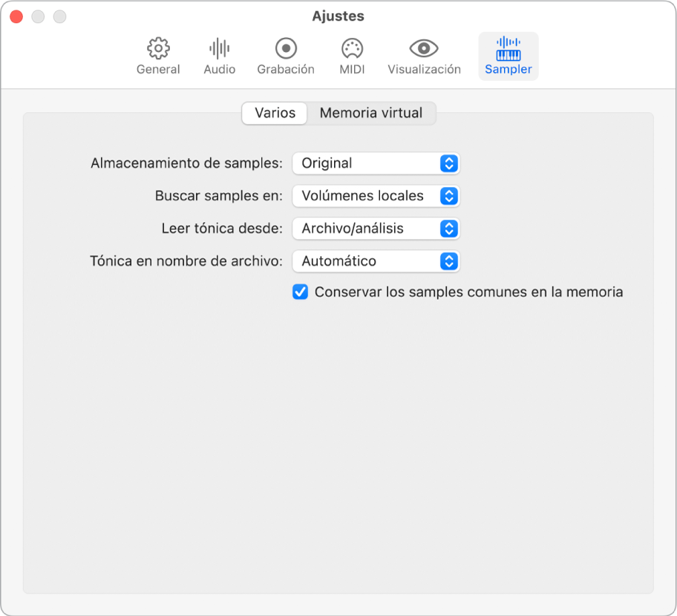Screen dimensions: 677x616
Task: Open the General settings pane
Action: 157,56
